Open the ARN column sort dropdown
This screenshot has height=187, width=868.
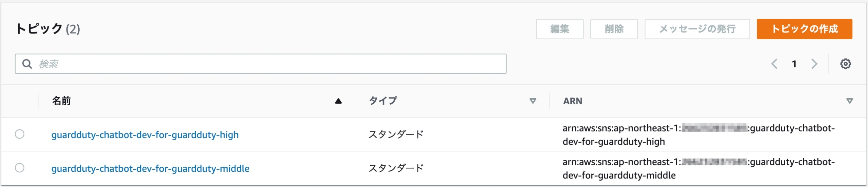(849, 101)
